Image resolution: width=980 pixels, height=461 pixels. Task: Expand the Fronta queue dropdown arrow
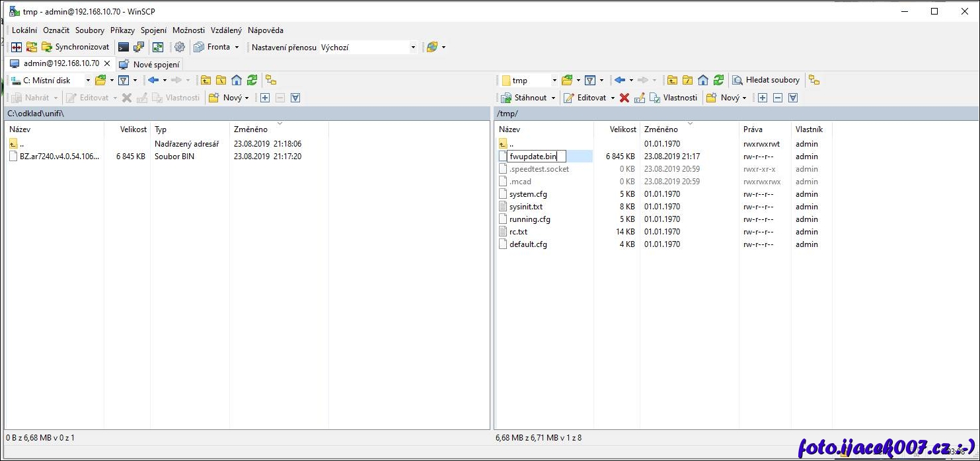pyautogui.click(x=237, y=47)
